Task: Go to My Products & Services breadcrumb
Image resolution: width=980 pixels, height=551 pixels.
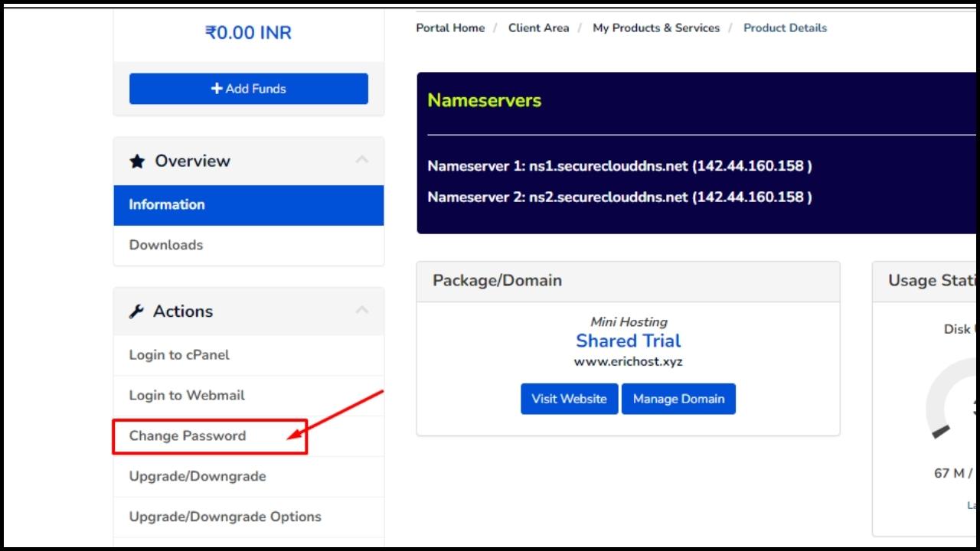Action: pyautogui.click(x=655, y=28)
